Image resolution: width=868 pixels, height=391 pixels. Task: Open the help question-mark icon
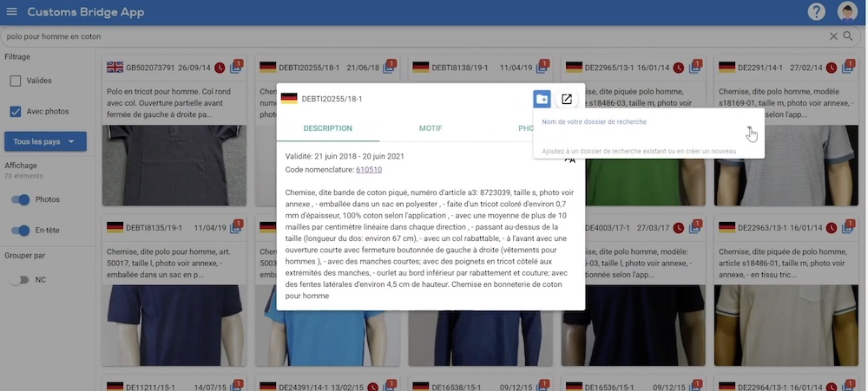point(816,11)
